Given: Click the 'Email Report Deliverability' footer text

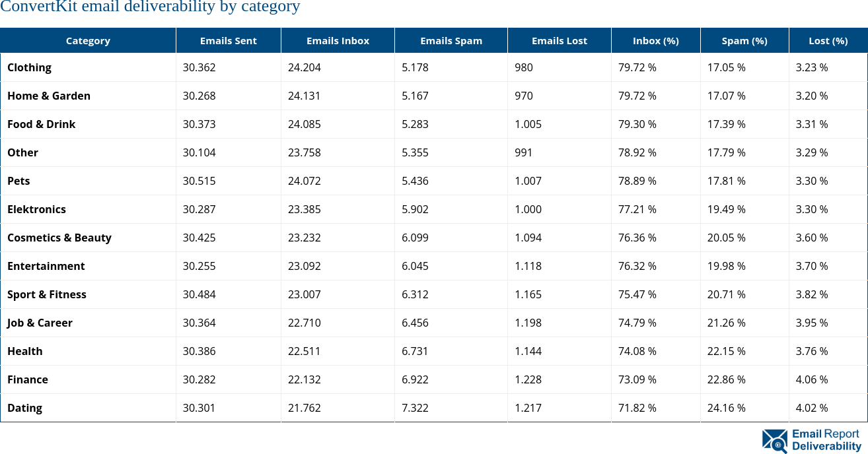Looking at the screenshot, I should tap(824, 441).
